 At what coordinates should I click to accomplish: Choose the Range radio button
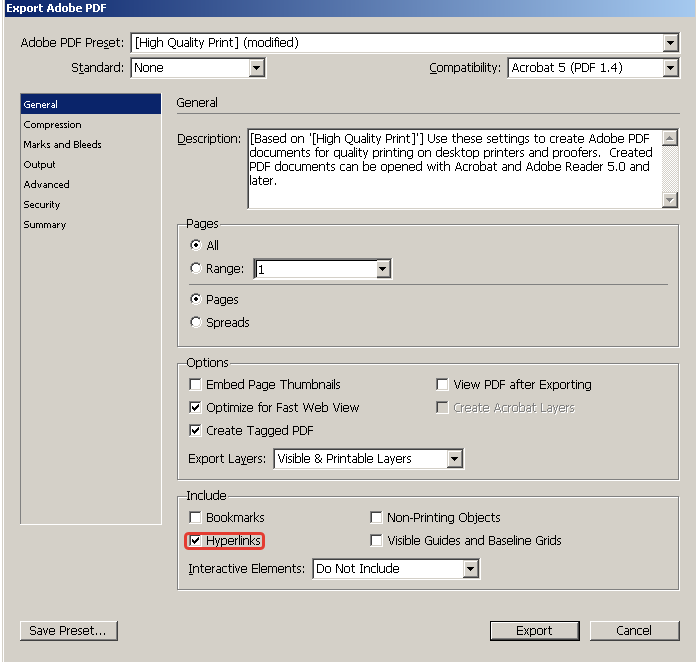[196, 268]
